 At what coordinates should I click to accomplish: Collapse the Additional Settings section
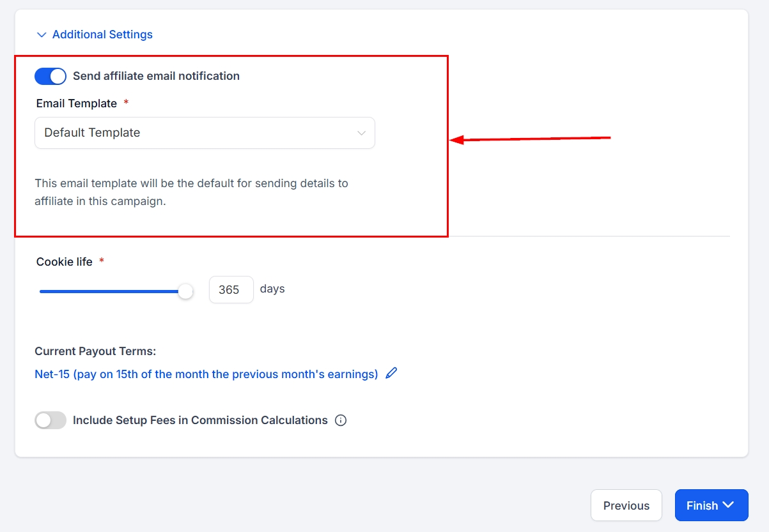(102, 34)
